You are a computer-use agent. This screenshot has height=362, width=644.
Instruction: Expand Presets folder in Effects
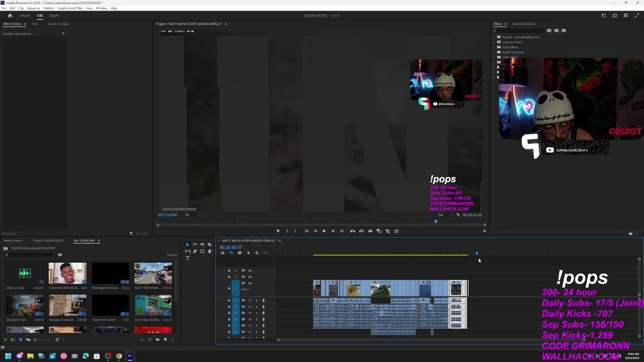tap(494, 37)
